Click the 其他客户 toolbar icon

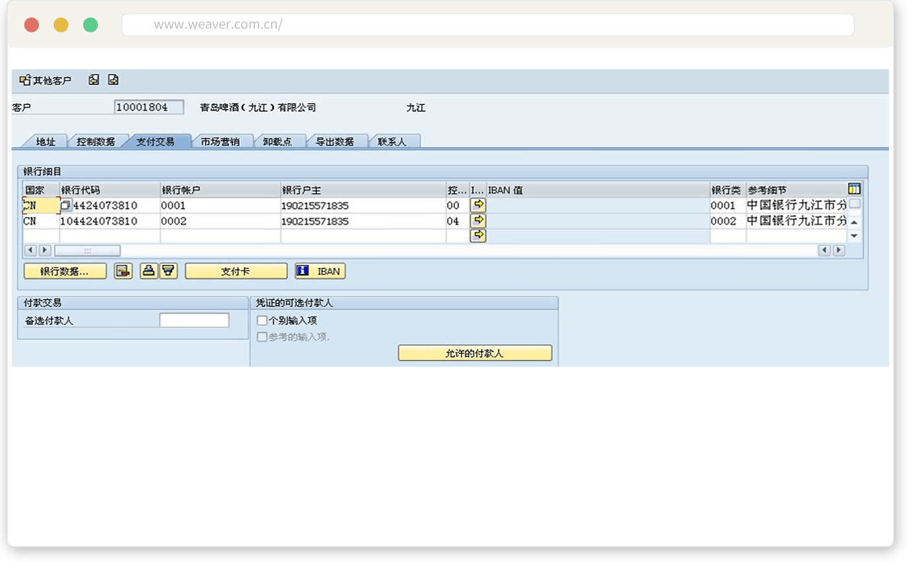(25, 80)
